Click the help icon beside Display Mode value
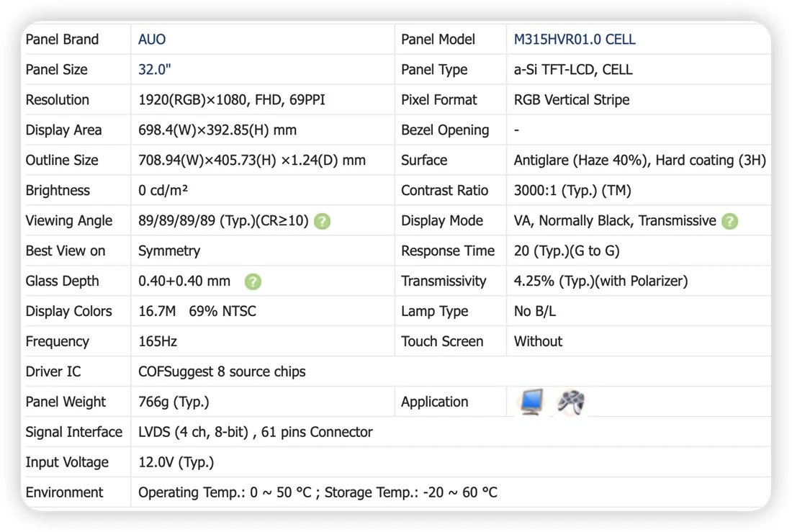Image resolution: width=792 pixels, height=532 pixels. coord(729,221)
